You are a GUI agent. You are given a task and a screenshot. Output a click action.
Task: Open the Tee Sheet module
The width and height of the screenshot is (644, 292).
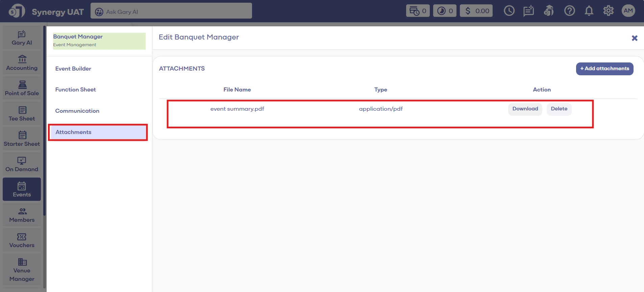(22, 114)
